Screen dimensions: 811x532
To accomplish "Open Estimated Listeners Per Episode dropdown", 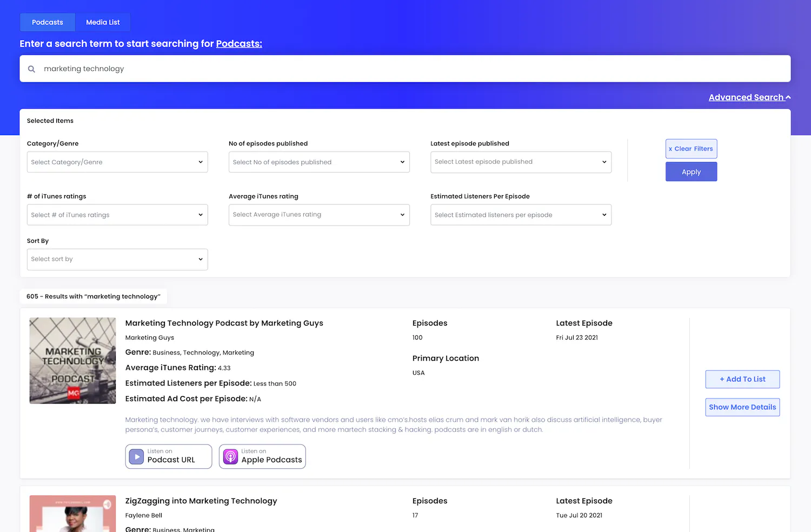I will [521, 215].
